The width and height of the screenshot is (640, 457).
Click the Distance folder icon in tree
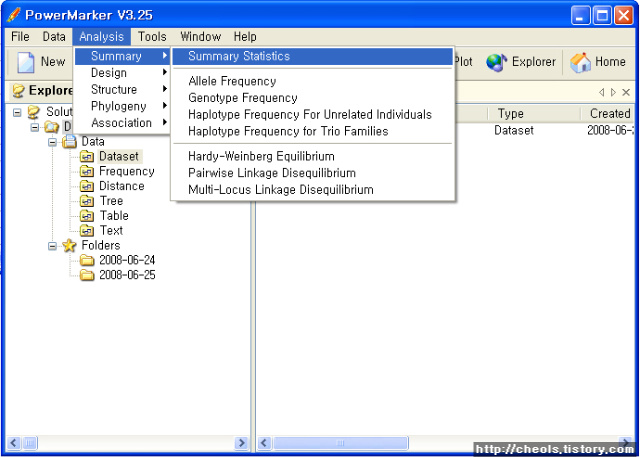(87, 186)
